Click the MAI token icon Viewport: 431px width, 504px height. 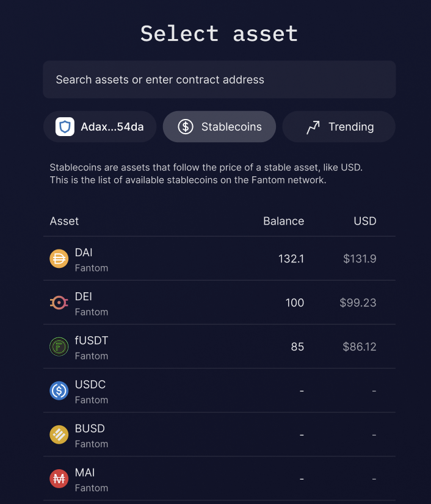point(59,478)
